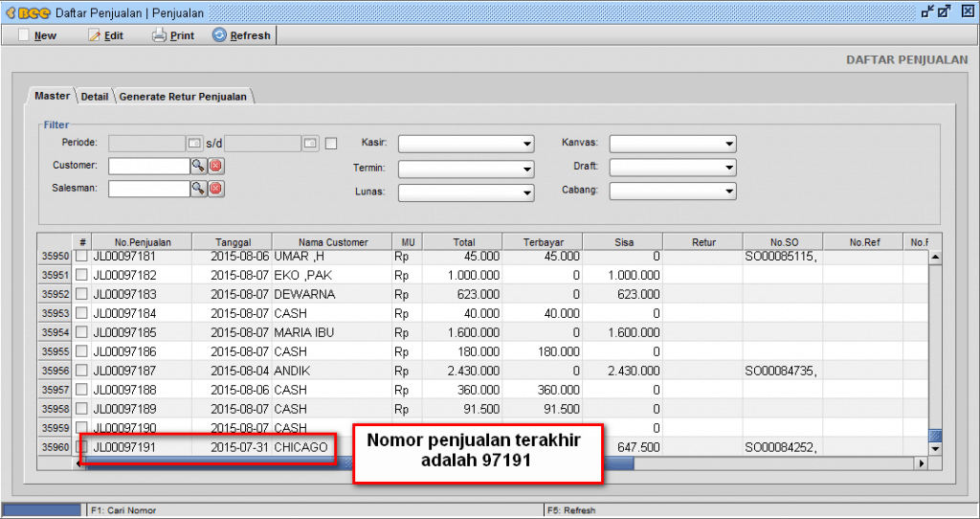Open the Generate Retur Penjualan tab
The width and height of the screenshot is (980, 519).
pos(183,97)
